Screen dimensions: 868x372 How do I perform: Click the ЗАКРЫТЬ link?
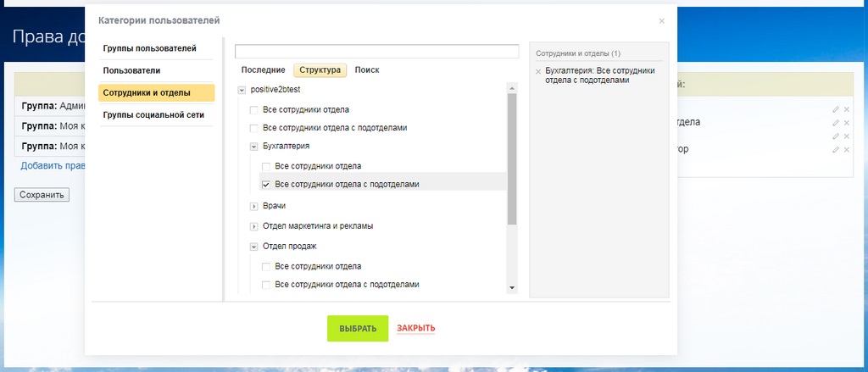point(415,328)
